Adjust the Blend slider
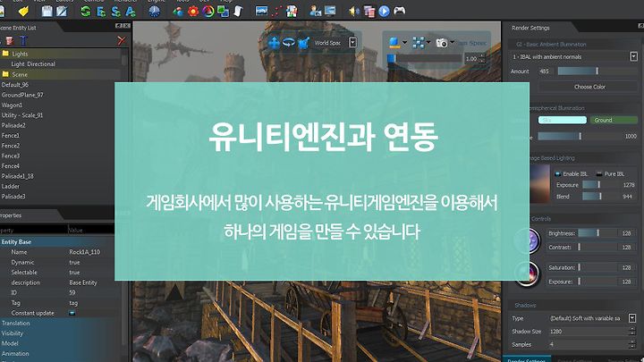This screenshot has height=362, width=644. [600, 196]
